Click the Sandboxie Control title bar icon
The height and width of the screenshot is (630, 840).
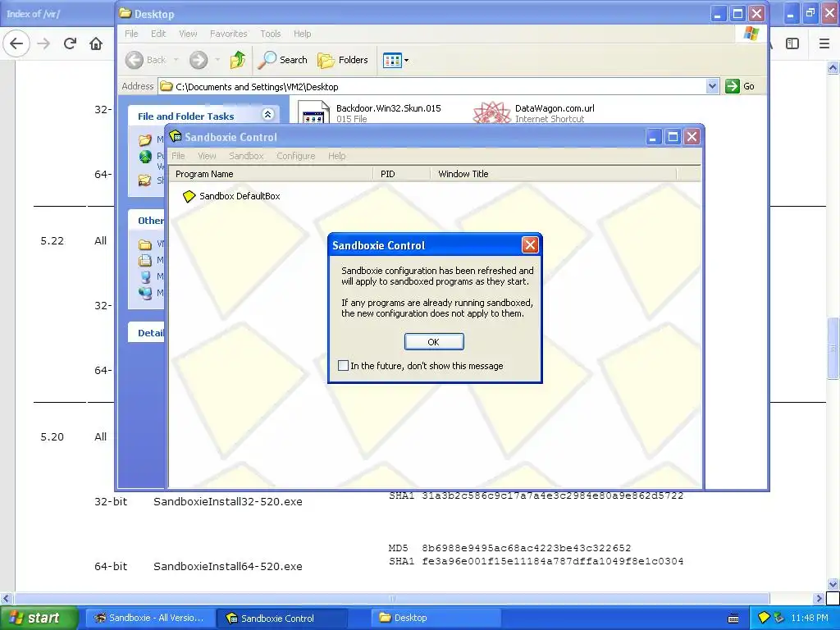176,136
